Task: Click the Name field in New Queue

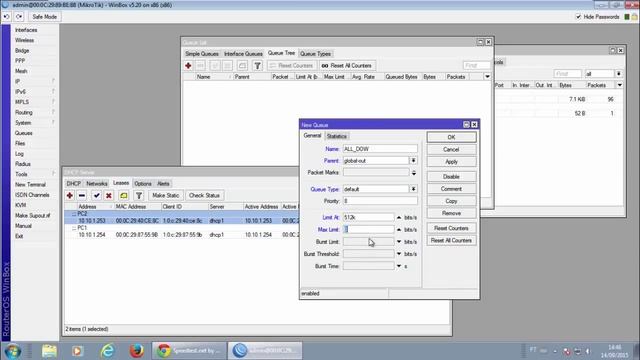Action: pos(380,149)
